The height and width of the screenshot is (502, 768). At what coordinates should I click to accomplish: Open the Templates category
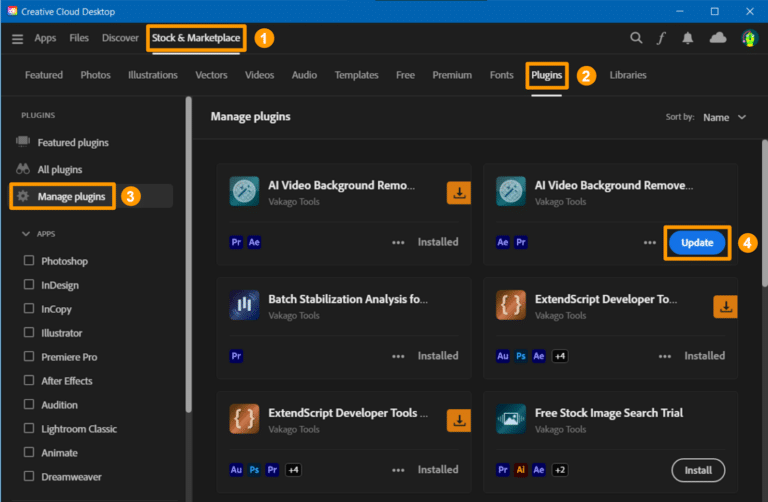click(356, 75)
